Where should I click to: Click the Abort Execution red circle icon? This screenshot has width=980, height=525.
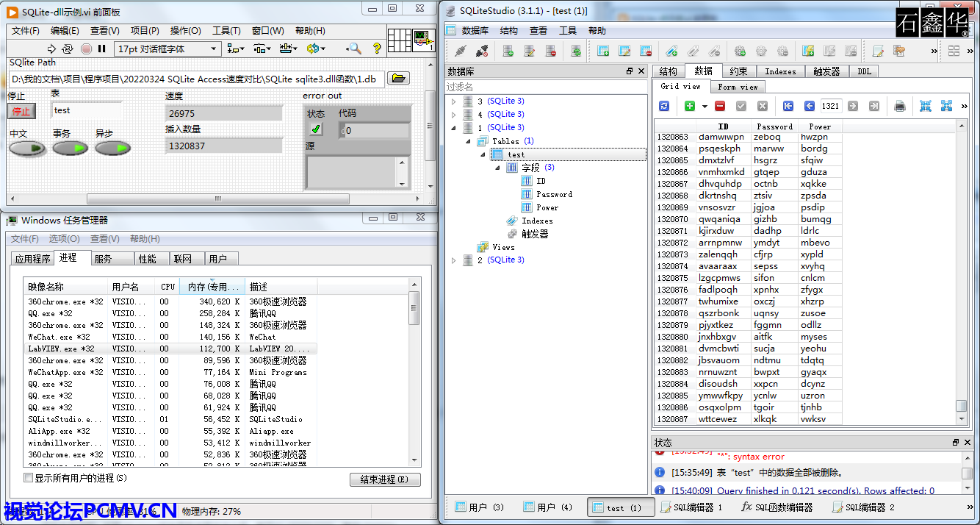[86, 49]
